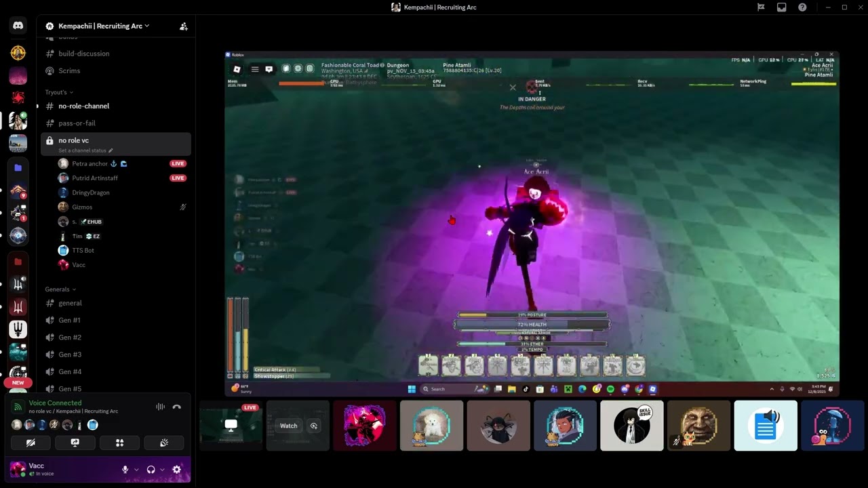
Task: Open the invite people icon beside server name
Action: click(183, 26)
